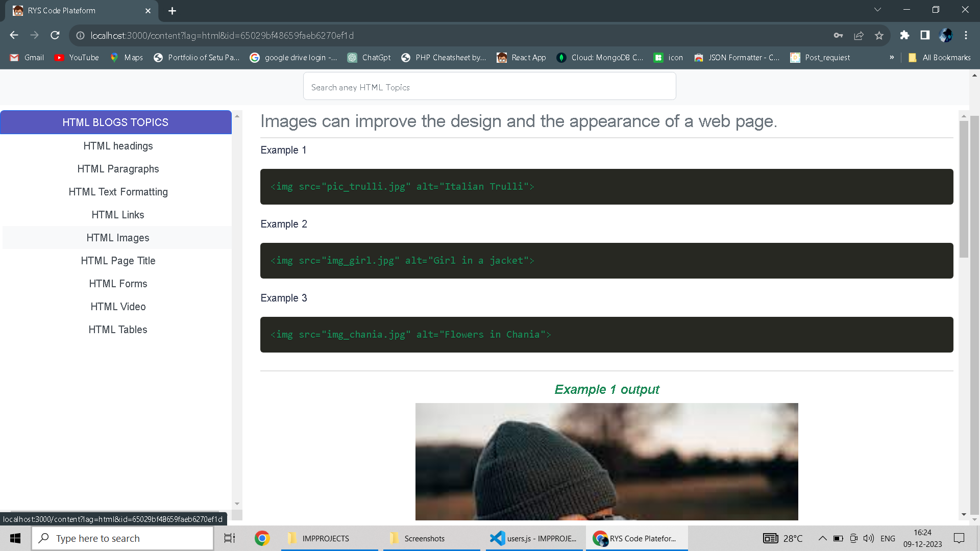Open the saved passwords key icon
Viewport: 980px width, 551px height.
pyautogui.click(x=838, y=35)
